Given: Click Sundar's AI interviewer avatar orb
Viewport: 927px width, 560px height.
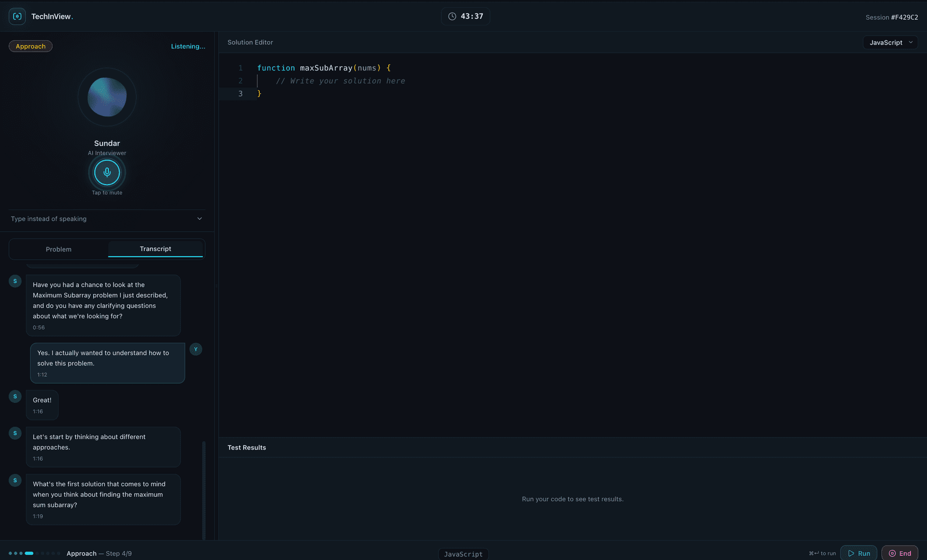Looking at the screenshot, I should (x=107, y=97).
